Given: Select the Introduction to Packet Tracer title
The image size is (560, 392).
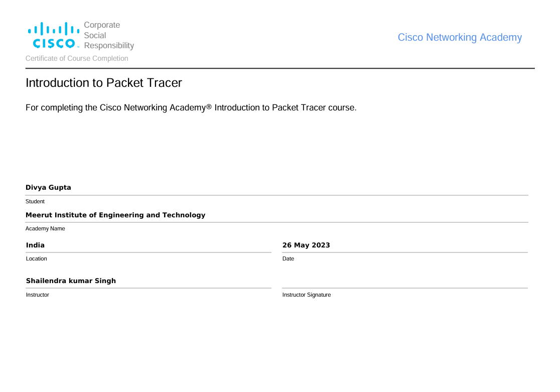Looking at the screenshot, I should [x=103, y=83].
